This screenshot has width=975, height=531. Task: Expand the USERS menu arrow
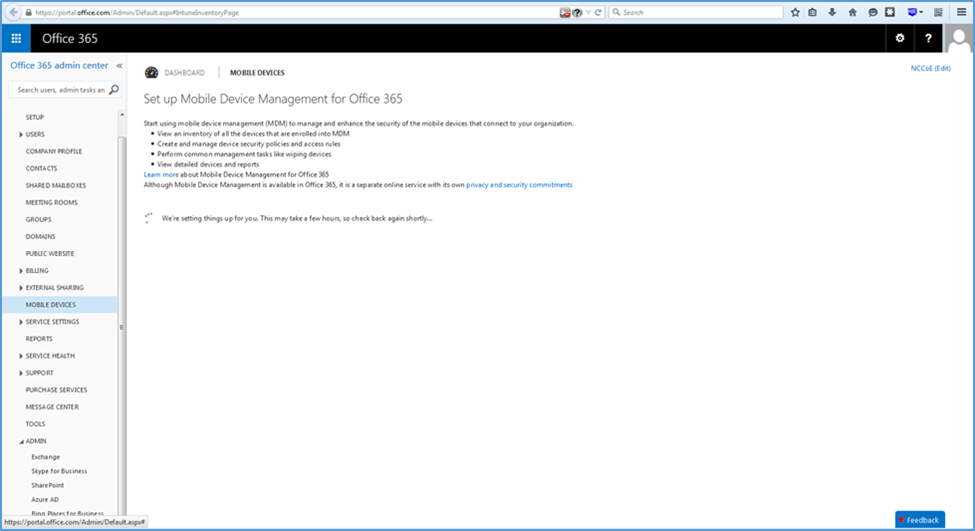(21, 134)
